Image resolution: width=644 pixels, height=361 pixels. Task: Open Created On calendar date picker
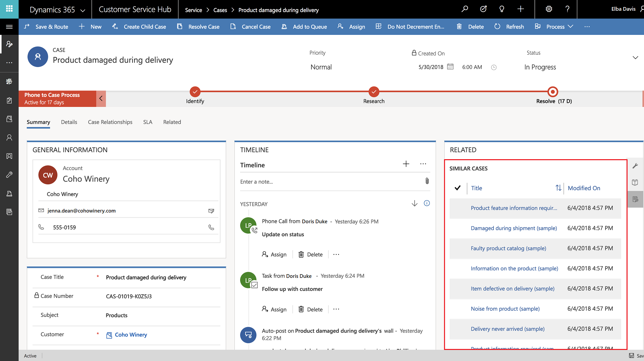[450, 67]
